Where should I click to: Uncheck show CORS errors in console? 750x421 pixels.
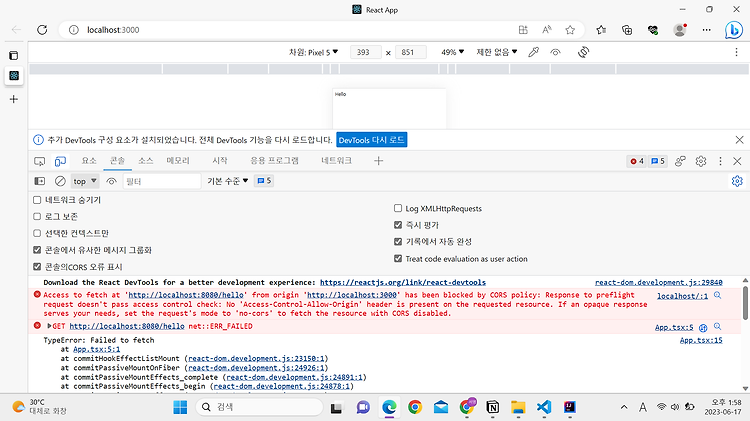tap(37, 267)
